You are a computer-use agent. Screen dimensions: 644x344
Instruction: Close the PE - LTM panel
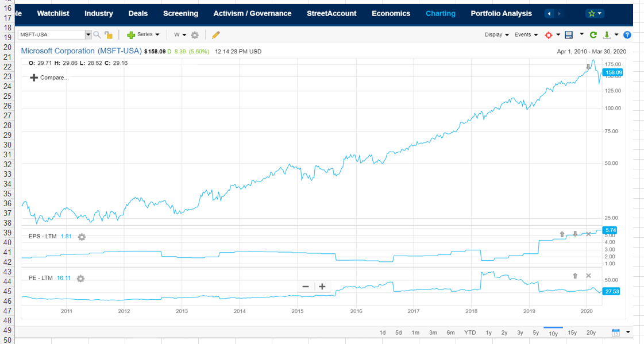point(588,276)
